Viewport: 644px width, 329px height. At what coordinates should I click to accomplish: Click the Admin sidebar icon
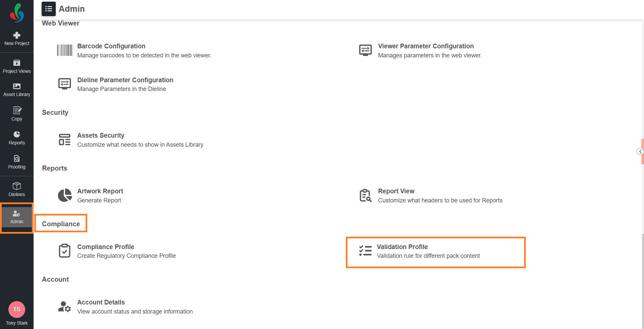(17, 217)
